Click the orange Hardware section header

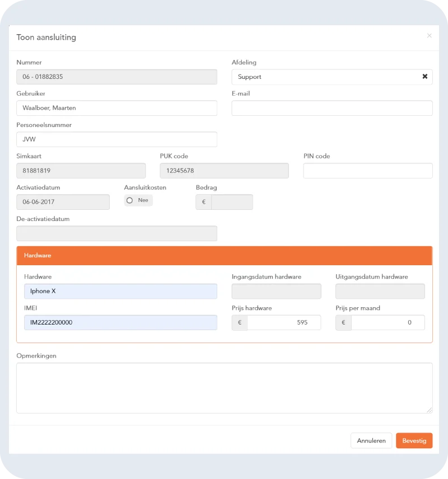coord(225,256)
